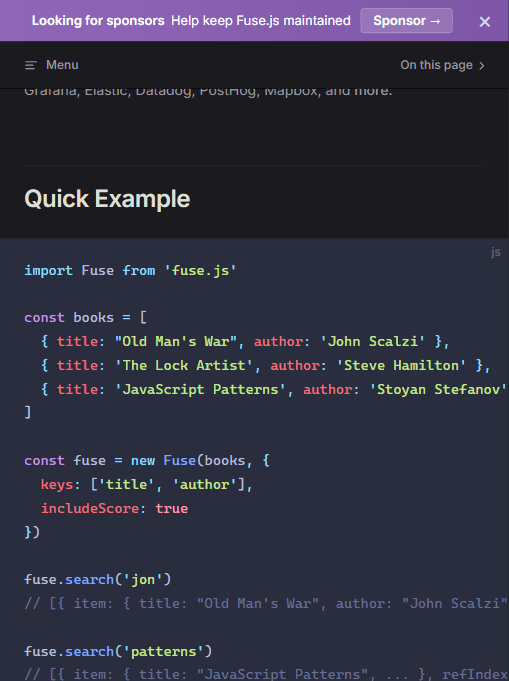Screen dimensions: 509x681
Task: Open the On this page dropdown label
Action: pyautogui.click(x=436, y=65)
